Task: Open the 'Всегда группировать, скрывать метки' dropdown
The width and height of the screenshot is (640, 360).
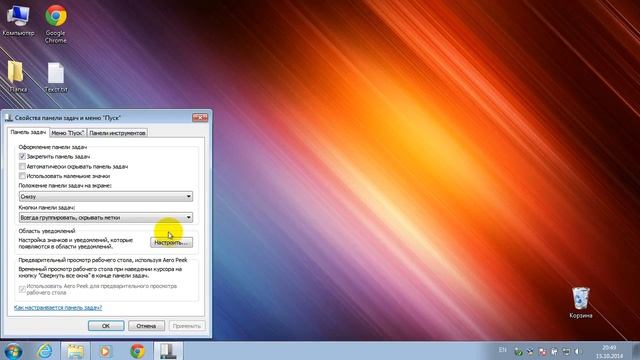Action: [x=106, y=218]
